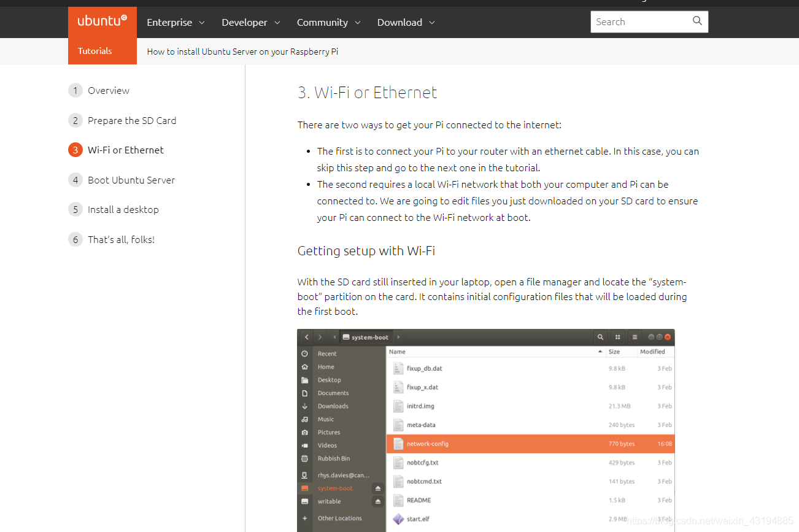The height and width of the screenshot is (532, 799).
Task: Click the magnifying glass in the Ubuntu search bar
Action: point(697,21)
